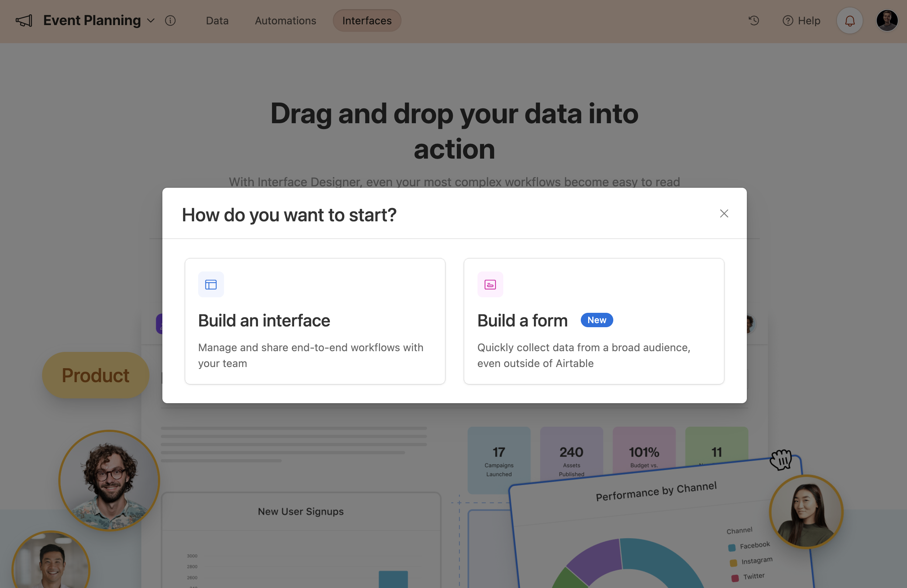This screenshot has height=588, width=907.
Task: Click the curly-haired man's portrait
Action: click(x=109, y=480)
